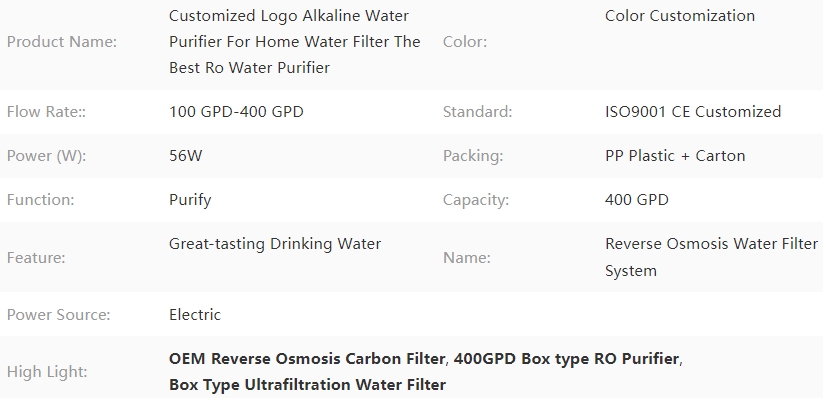Click the Flow Rate label
The width and height of the screenshot is (823, 398).
click(x=46, y=112)
